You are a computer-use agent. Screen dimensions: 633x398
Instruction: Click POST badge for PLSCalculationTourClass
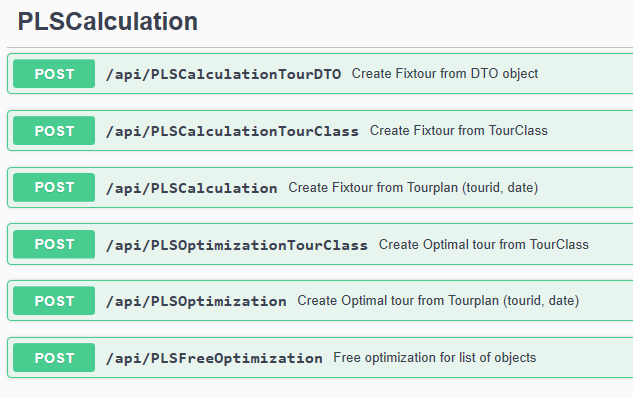pyautogui.click(x=54, y=131)
